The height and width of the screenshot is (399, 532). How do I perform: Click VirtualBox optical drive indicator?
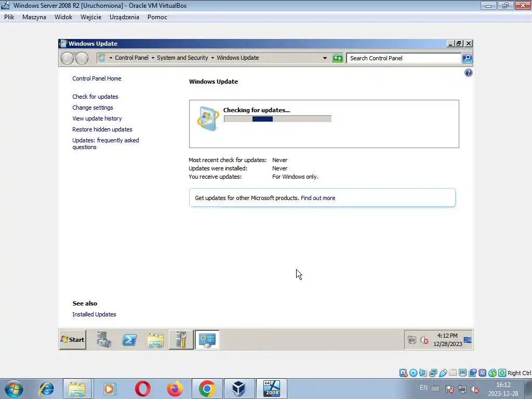[413, 373]
